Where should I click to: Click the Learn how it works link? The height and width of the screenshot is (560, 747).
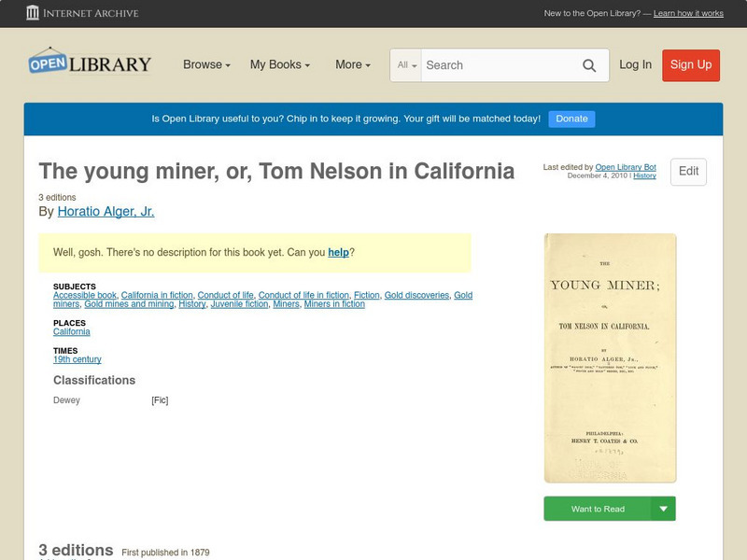pos(688,13)
